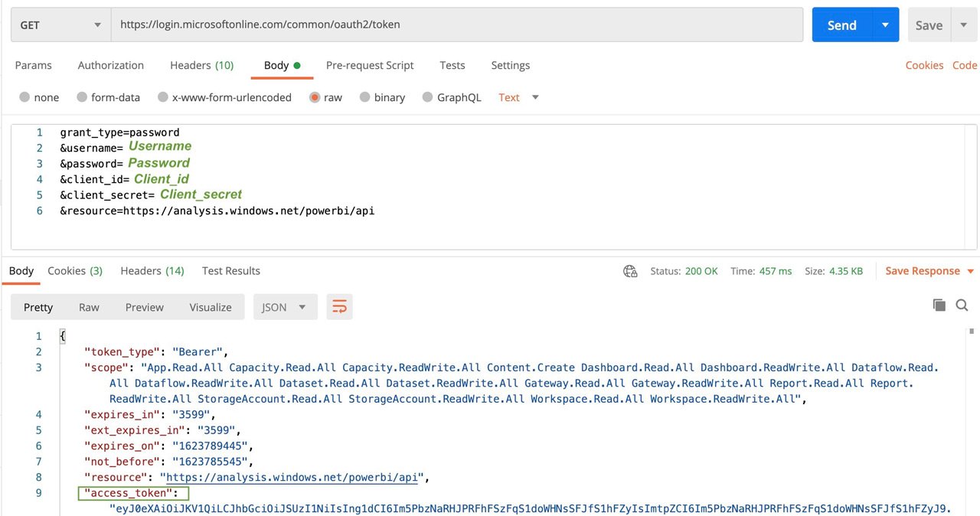
Task: Copy response body using the copy icon
Action: 939,305
